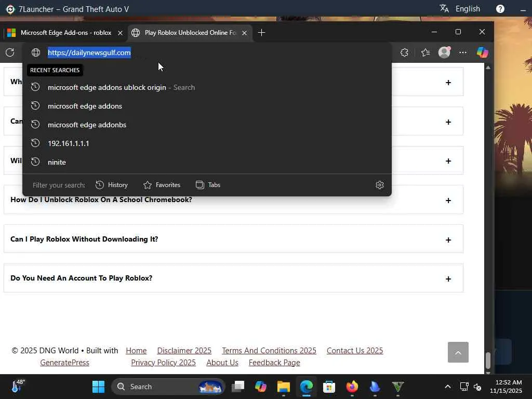The image size is (532, 399).
Task: Select the 'microsoft edge addonbs' recent search
Action: point(207,125)
